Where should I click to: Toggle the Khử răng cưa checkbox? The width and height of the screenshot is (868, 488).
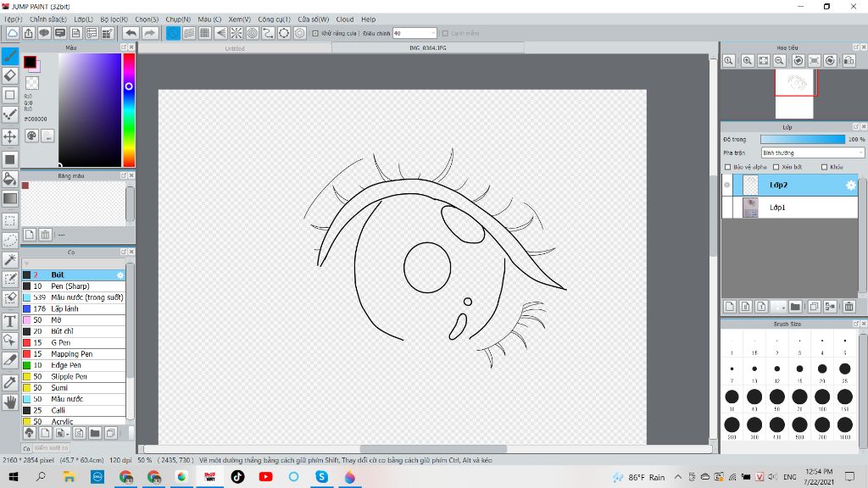(x=315, y=33)
